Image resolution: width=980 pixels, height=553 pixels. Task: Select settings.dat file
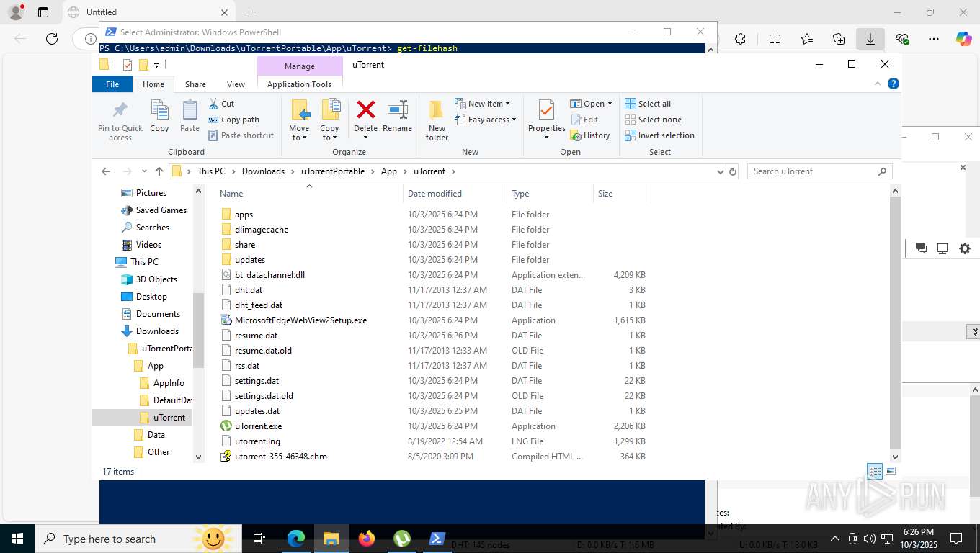coord(257,381)
